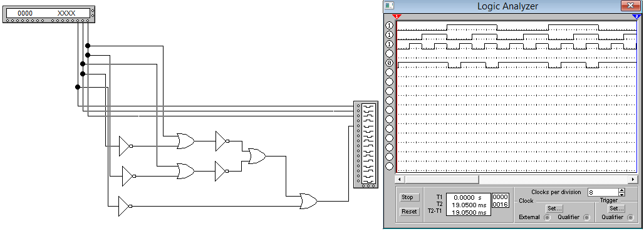Close the Logic Analyzer window
Image resolution: width=644 pixels, height=231 pixels.
pos(630,6)
